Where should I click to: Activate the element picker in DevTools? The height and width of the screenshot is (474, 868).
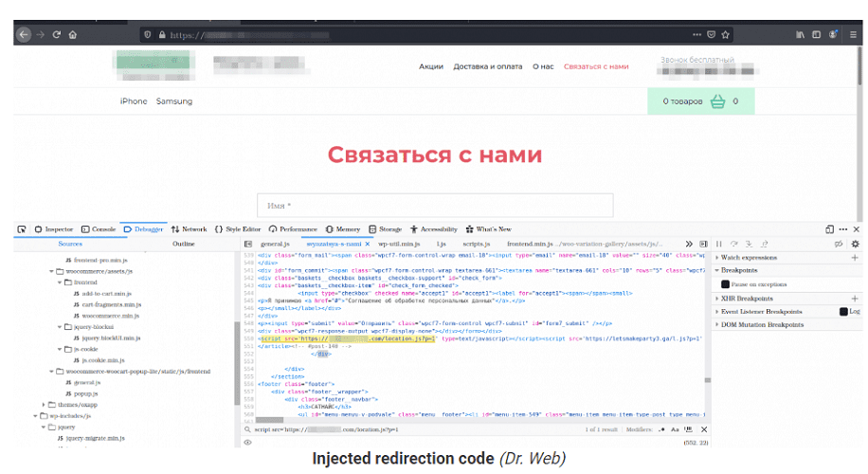pos(22,229)
